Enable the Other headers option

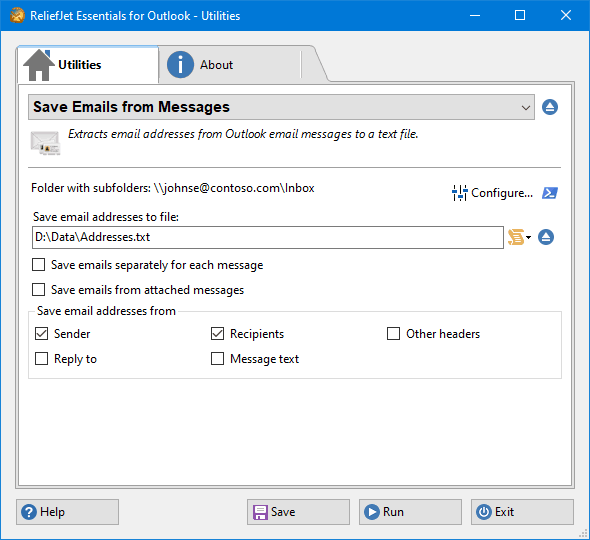coord(394,334)
